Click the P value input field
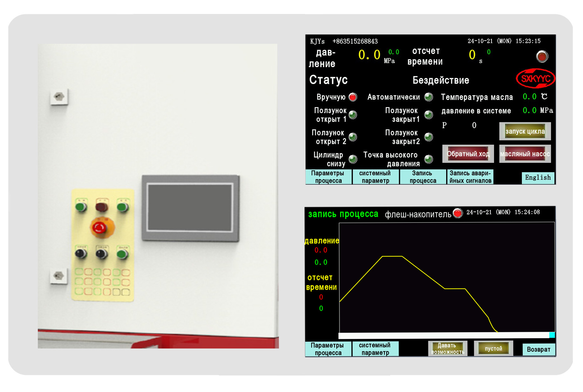 (474, 126)
